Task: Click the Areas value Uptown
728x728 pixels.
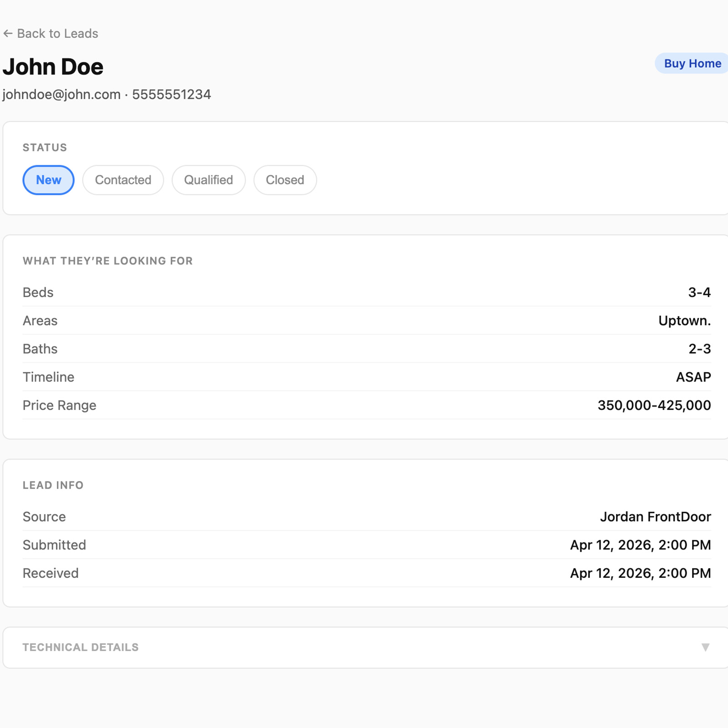Action: click(684, 321)
